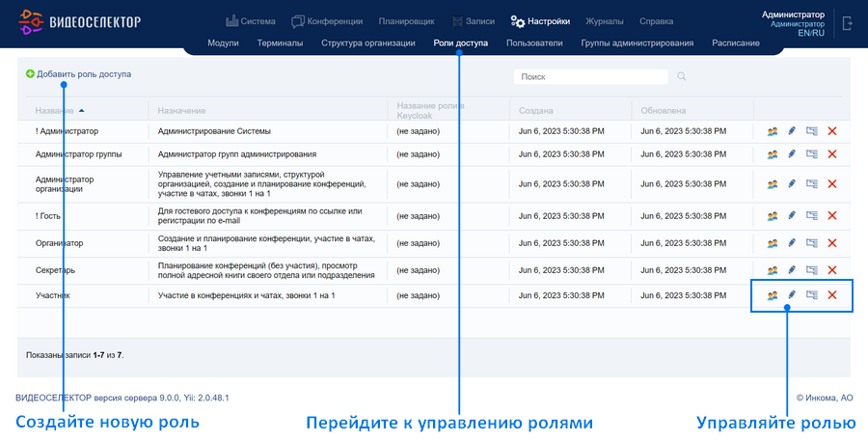Delete the ! Гость role
This screenshot has width=868, height=441.
[832, 215]
